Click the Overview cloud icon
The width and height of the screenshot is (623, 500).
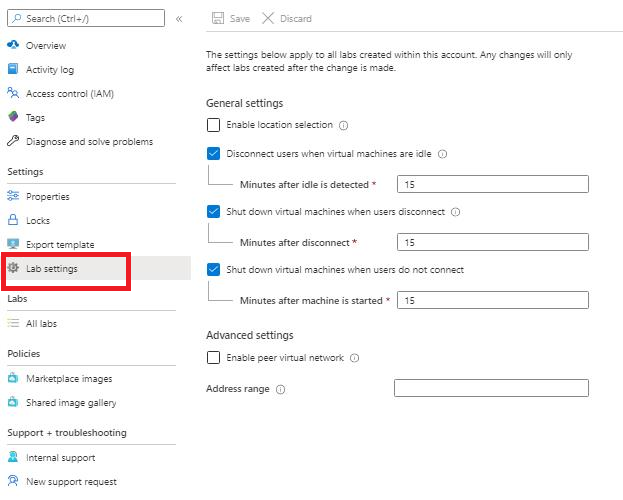click(x=13, y=45)
